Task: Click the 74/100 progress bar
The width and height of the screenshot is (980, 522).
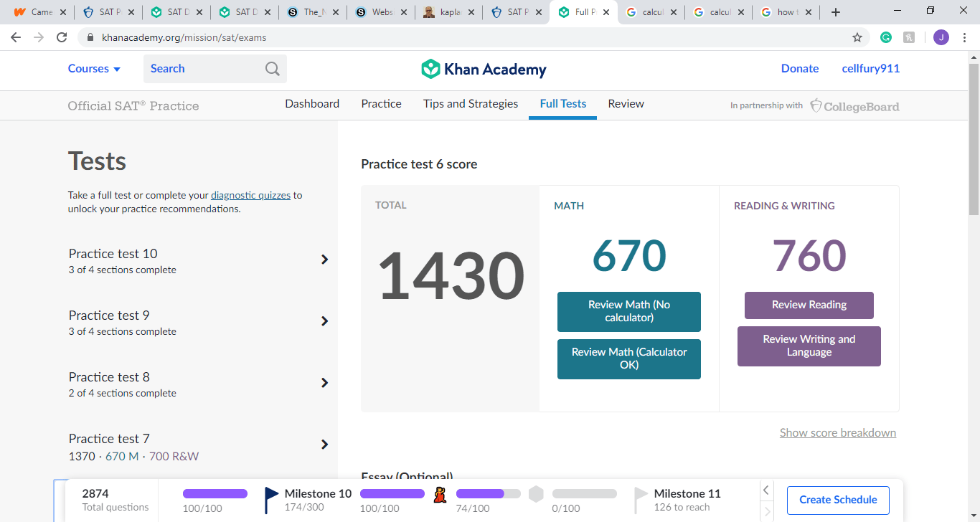Action: point(489,494)
